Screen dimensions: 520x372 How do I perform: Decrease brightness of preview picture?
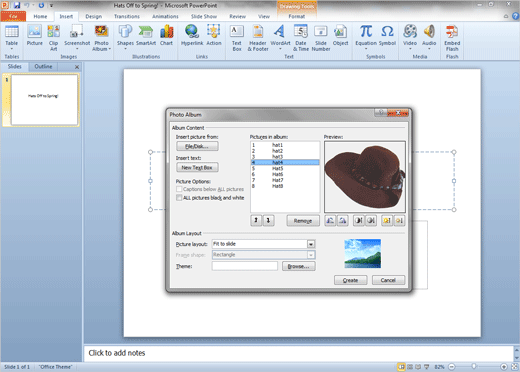pos(399,220)
